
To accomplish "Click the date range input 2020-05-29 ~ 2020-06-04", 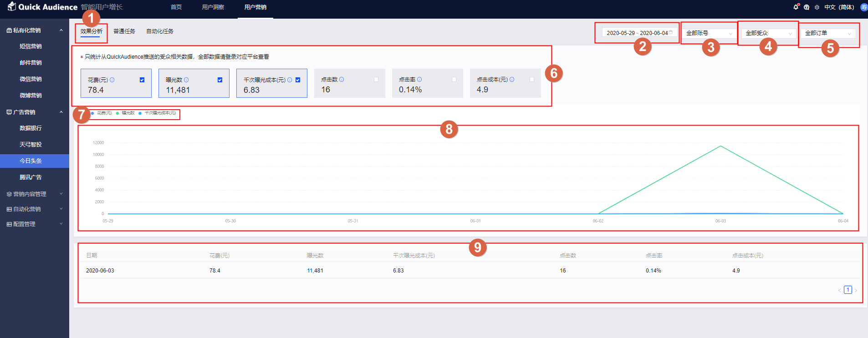I will [x=639, y=33].
